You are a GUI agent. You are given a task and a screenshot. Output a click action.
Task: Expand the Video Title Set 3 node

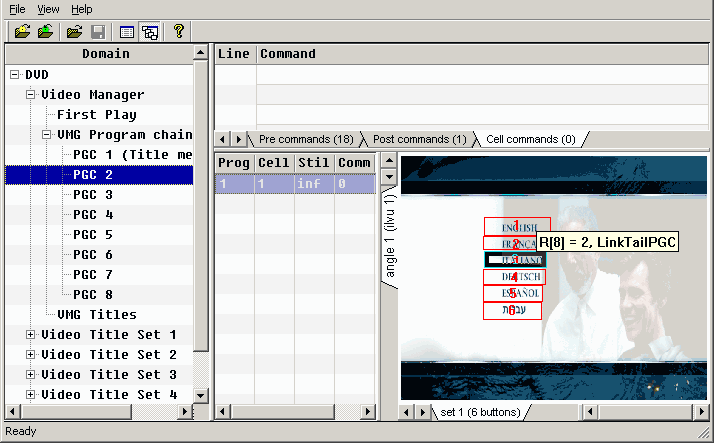(31, 375)
